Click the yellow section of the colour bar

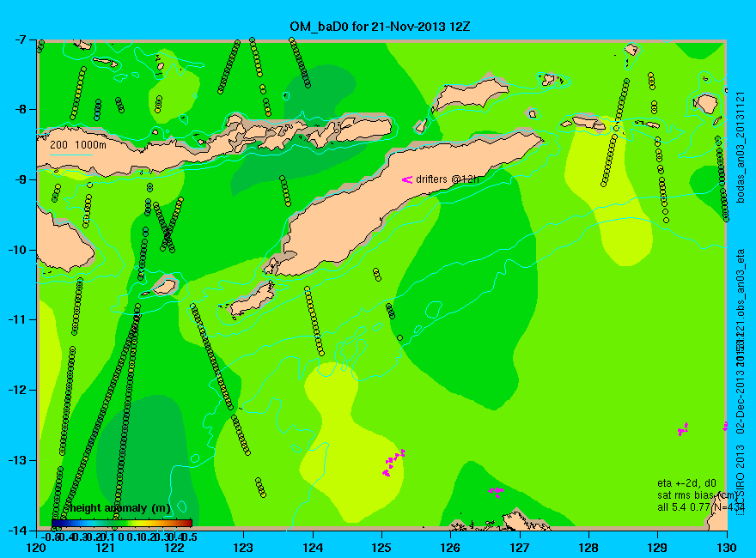point(141,523)
